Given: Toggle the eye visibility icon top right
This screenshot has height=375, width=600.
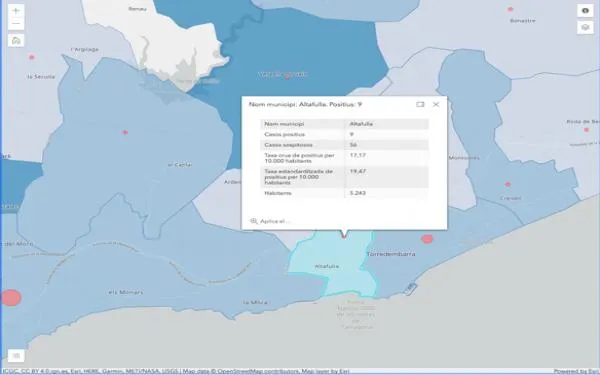Looking at the screenshot, I should point(585,11).
